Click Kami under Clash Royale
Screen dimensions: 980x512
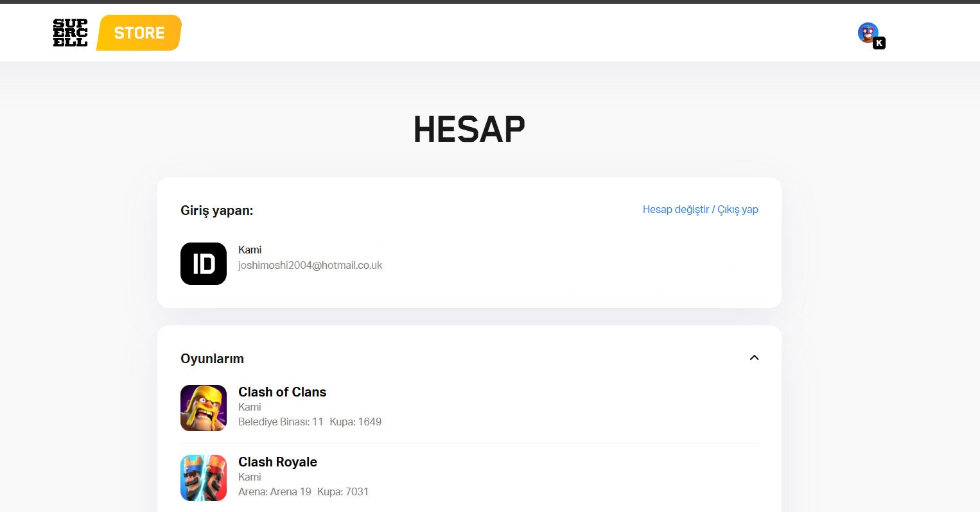250,477
